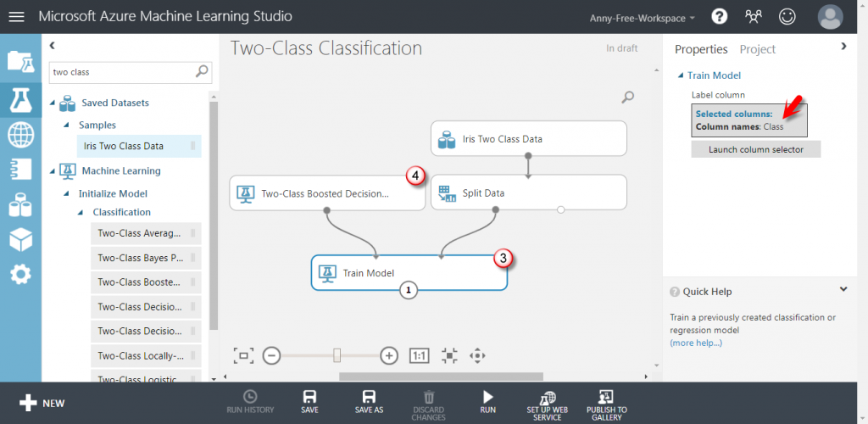Image resolution: width=868 pixels, height=424 pixels.
Task: Collapse the Properties pane with right chevron
Action: [843, 46]
